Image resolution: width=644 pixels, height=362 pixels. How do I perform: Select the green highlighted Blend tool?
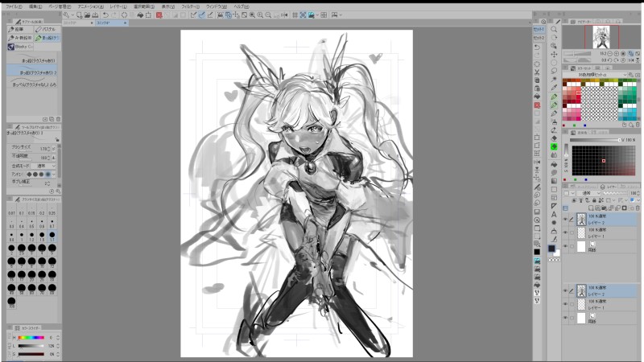click(x=554, y=146)
